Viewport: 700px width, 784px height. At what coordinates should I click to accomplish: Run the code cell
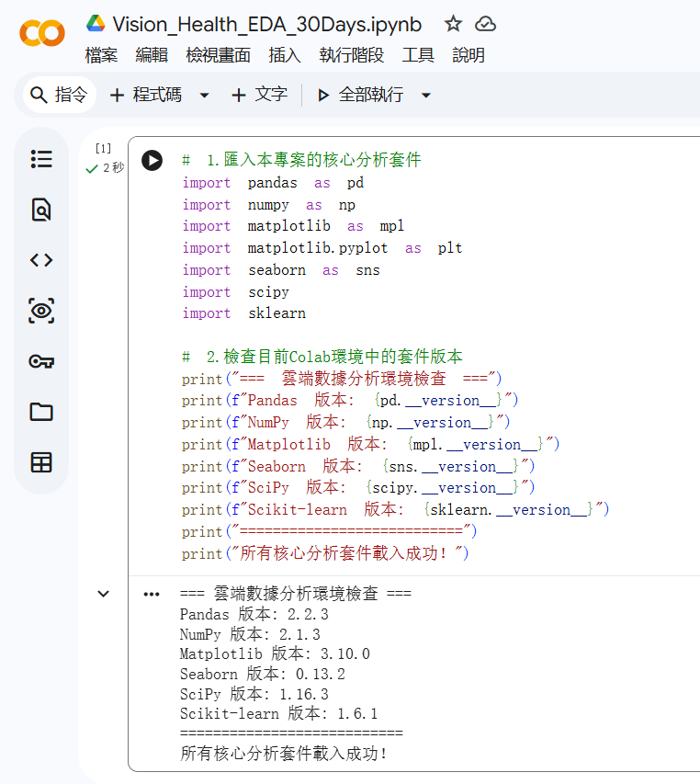tap(152, 161)
